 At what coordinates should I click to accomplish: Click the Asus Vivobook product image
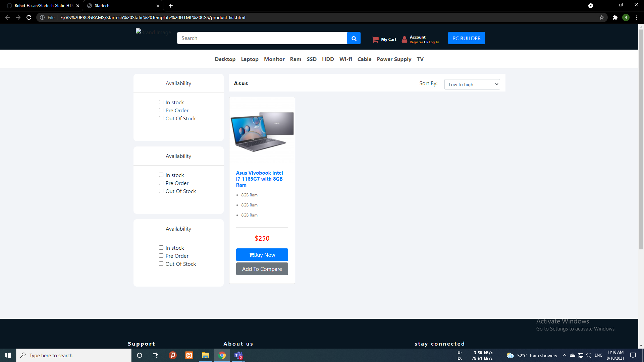(x=262, y=131)
